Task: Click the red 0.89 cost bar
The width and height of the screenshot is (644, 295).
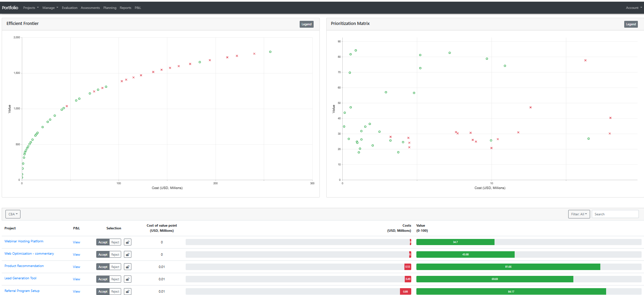Action: (x=405, y=292)
